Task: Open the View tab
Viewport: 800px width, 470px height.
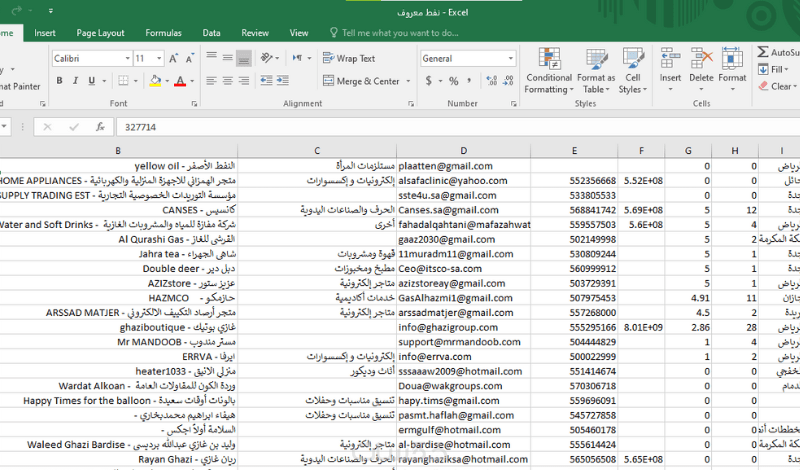Action: point(299,33)
